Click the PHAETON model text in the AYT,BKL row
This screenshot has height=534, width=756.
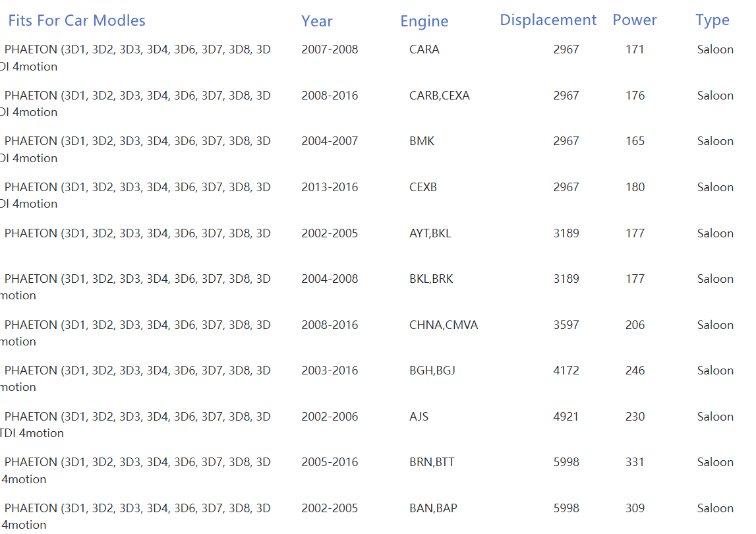point(137,233)
